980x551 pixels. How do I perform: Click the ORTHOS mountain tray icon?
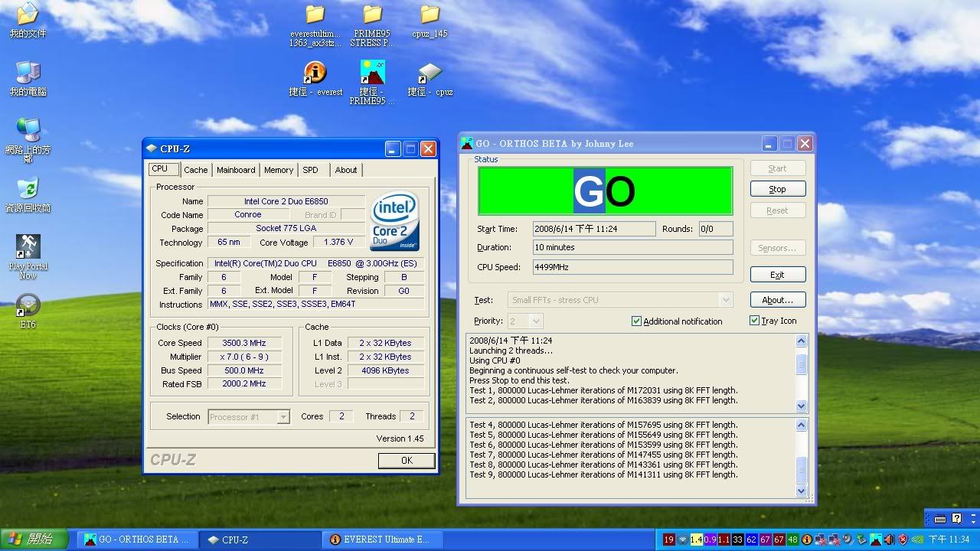[875, 540]
